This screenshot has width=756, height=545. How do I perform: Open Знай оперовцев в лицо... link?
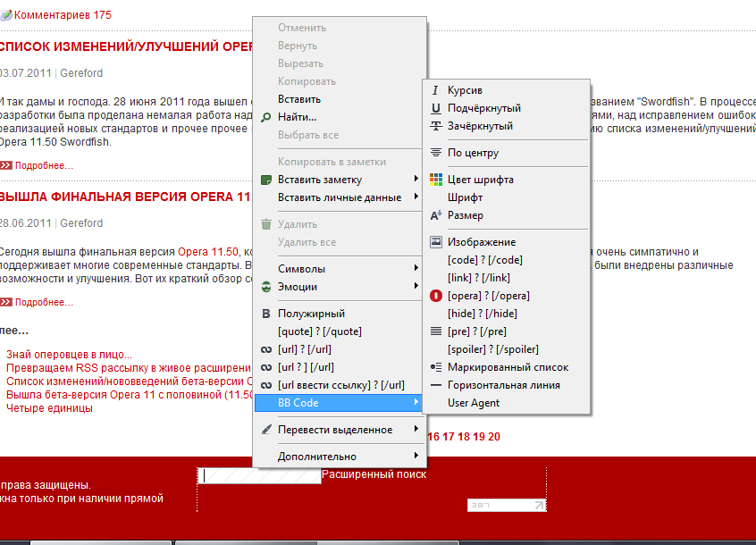pyautogui.click(x=69, y=355)
